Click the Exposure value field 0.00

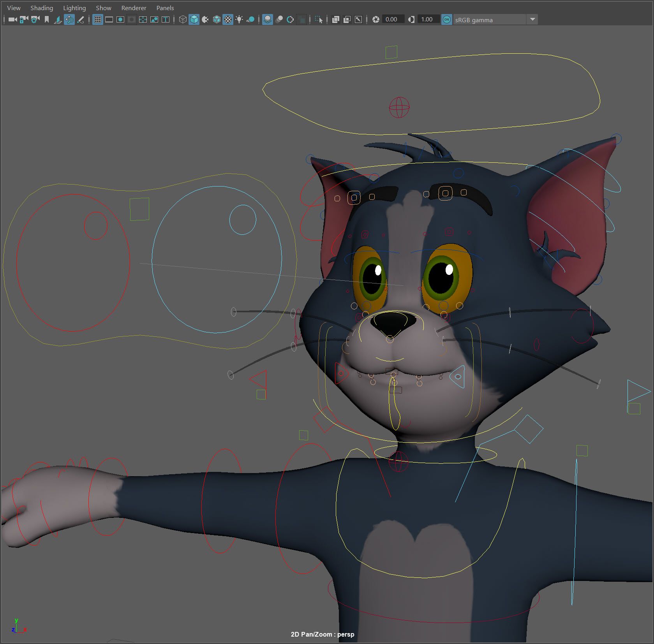pyautogui.click(x=393, y=19)
